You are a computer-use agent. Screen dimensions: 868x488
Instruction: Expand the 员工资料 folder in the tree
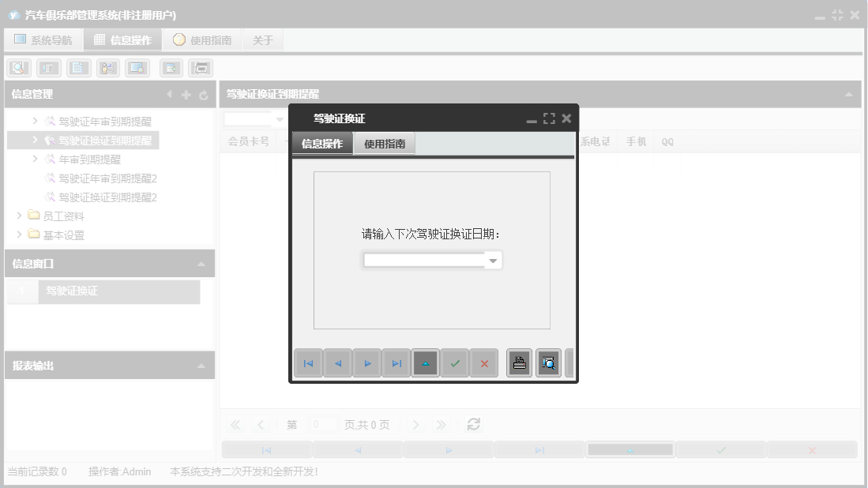[x=19, y=215]
